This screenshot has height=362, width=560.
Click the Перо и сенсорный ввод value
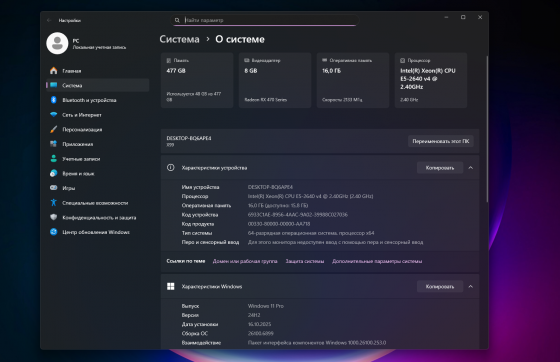pyautogui.click(x=335, y=242)
